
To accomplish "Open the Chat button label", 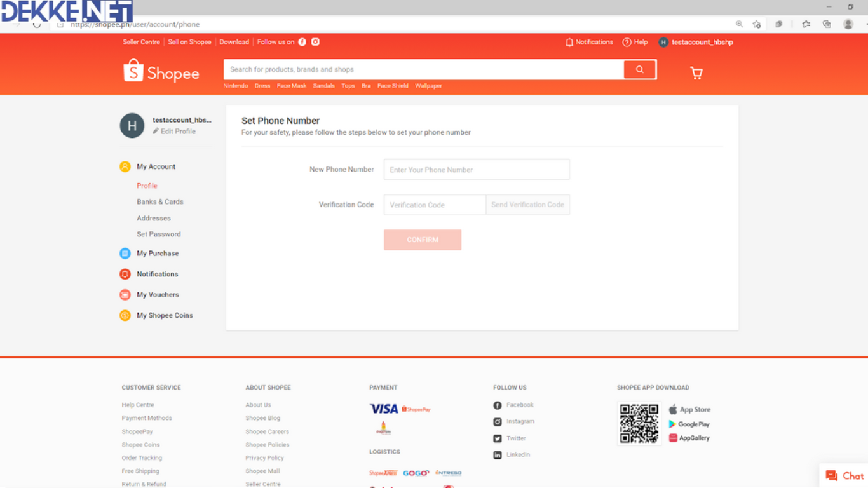I will (x=853, y=476).
